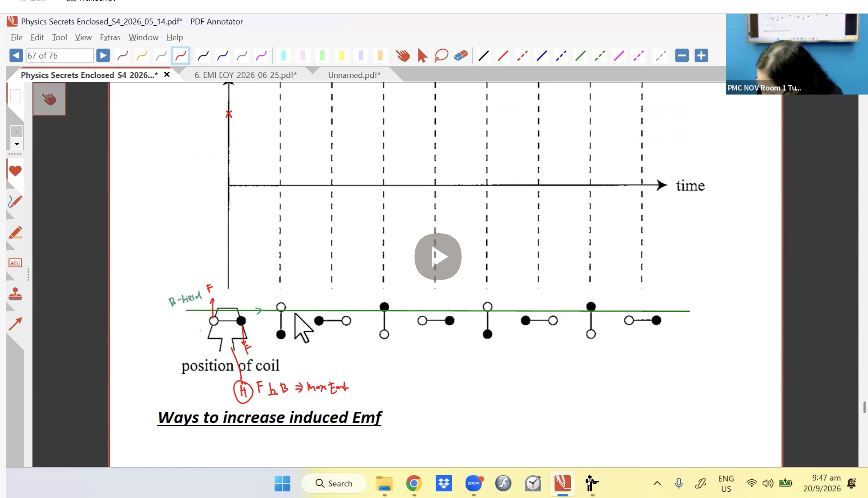Close the Physics Secrets Enclosed tab
868x498 pixels.
[x=166, y=75]
